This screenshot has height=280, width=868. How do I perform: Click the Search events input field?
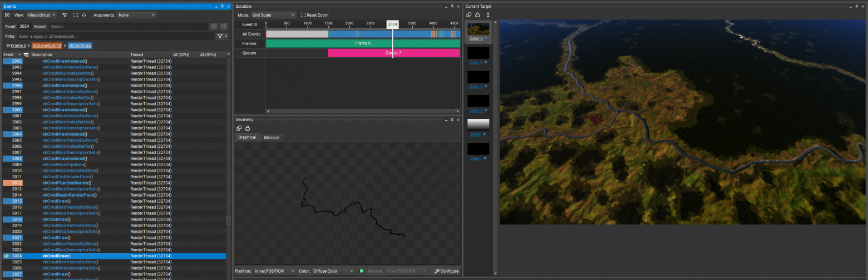tap(128, 26)
